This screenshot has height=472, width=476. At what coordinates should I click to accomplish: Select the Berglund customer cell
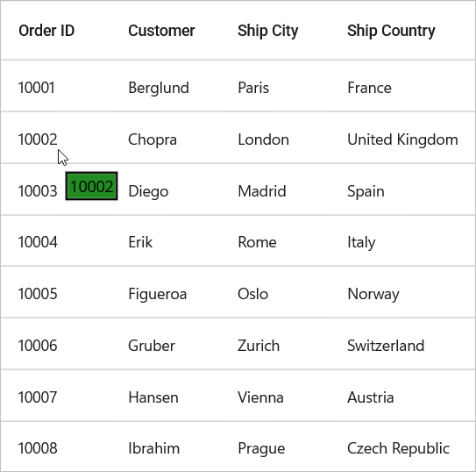(x=159, y=88)
